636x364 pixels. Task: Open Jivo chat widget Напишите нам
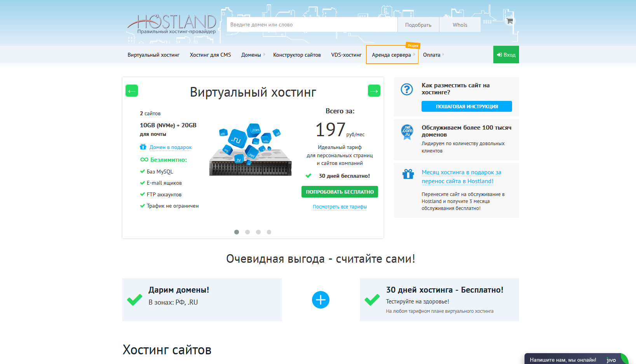(x=576, y=359)
